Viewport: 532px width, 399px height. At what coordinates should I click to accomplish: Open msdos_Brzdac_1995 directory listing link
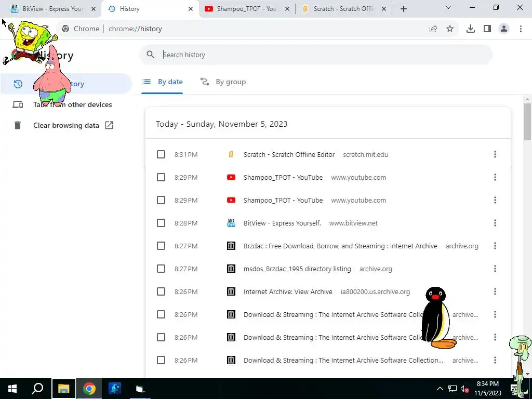pyautogui.click(x=297, y=269)
